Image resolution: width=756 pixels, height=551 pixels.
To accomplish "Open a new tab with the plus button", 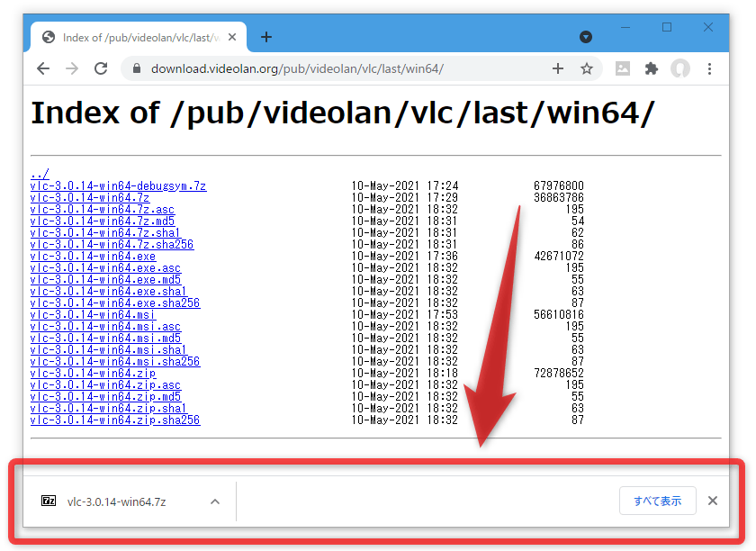I will 266,37.
